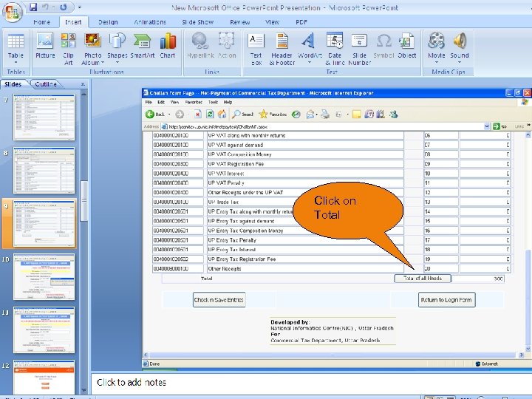Click the 'Return to Login Form' button
Viewport: 532px width, 399px height.
(x=446, y=300)
